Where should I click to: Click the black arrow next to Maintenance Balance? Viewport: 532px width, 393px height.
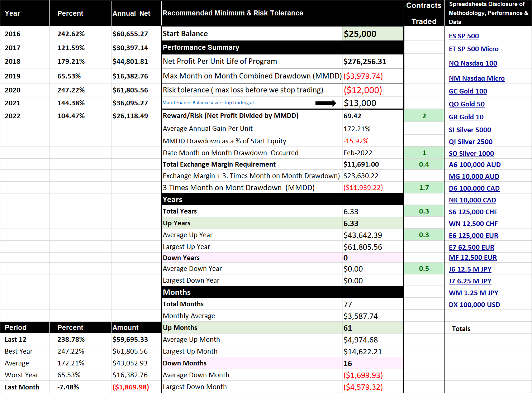[x=326, y=103]
